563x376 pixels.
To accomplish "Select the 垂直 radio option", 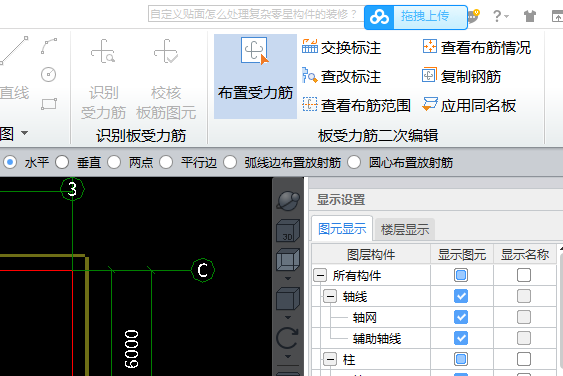I will [62, 162].
